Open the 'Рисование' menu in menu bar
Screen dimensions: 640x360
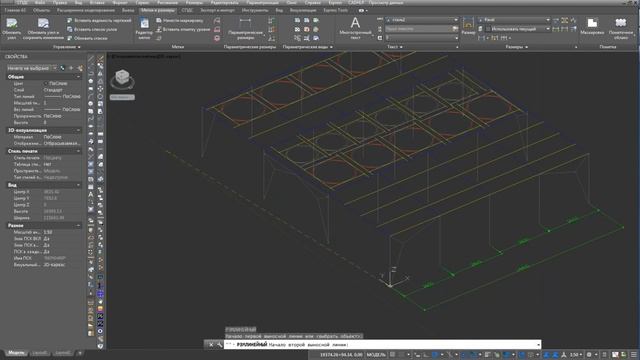pos(167,2)
